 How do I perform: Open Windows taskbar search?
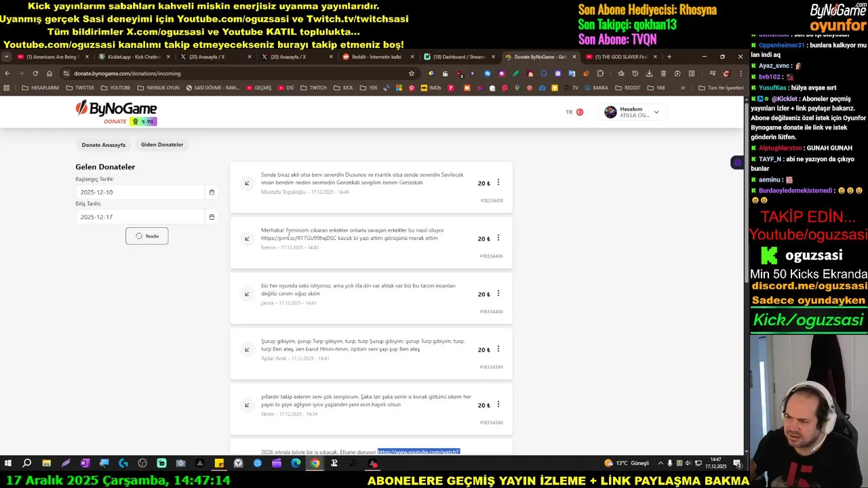point(27,463)
